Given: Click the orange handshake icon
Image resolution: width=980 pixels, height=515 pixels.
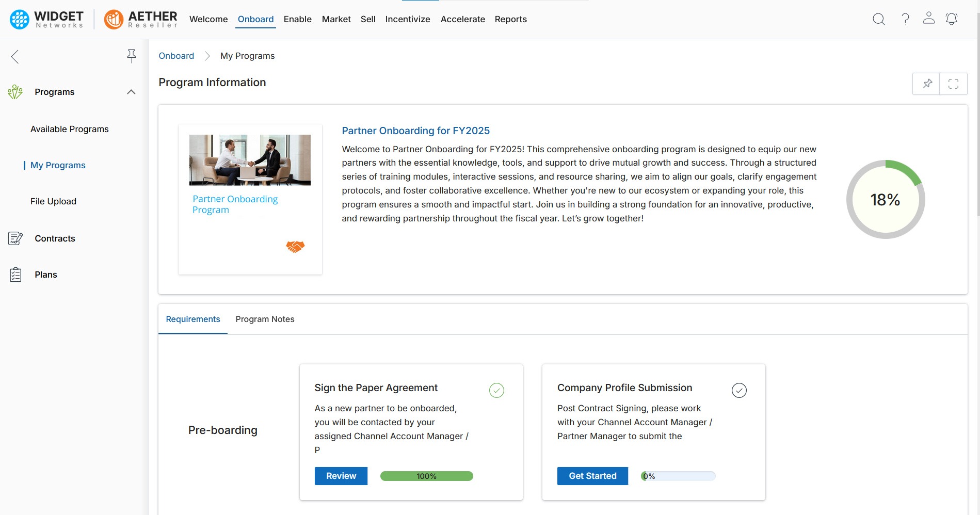Looking at the screenshot, I should (295, 247).
